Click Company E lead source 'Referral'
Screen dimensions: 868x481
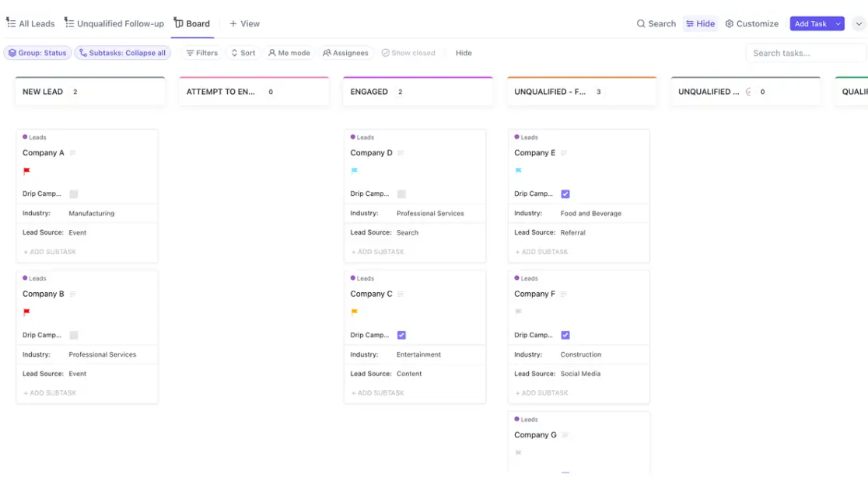(572, 233)
